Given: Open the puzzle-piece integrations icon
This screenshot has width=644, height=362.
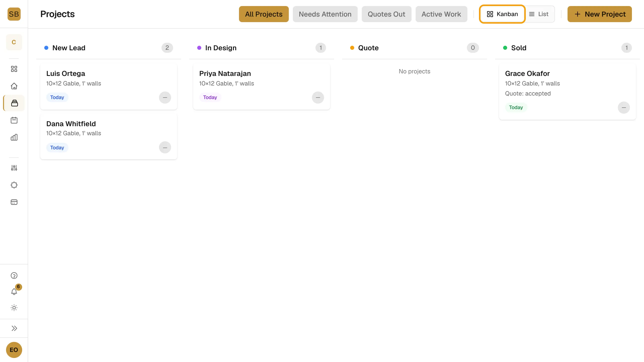Looking at the screenshot, I should (x=14, y=185).
